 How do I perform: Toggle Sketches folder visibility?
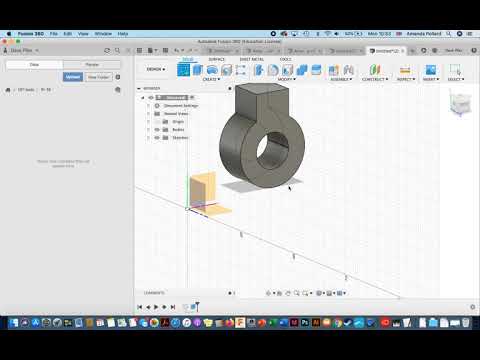click(157, 138)
